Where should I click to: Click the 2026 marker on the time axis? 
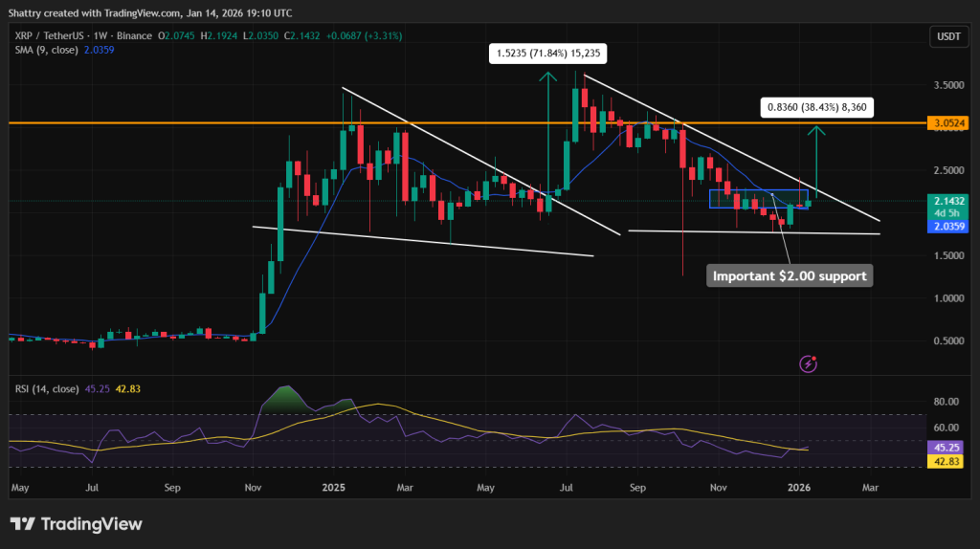click(x=798, y=487)
